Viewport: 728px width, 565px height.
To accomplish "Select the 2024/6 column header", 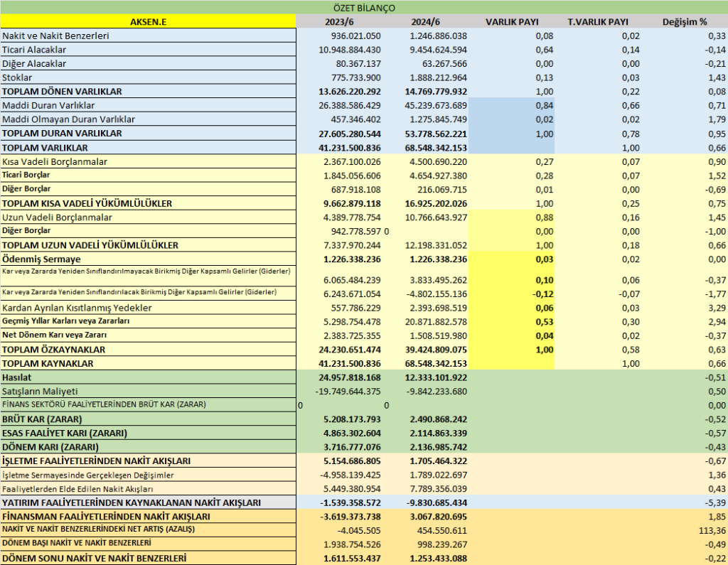I will pos(425,22).
